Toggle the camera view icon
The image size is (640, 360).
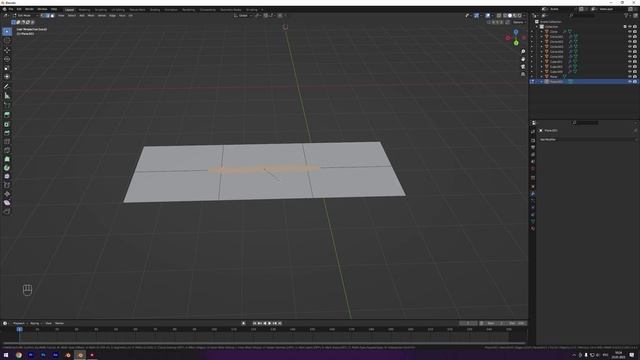point(523,67)
